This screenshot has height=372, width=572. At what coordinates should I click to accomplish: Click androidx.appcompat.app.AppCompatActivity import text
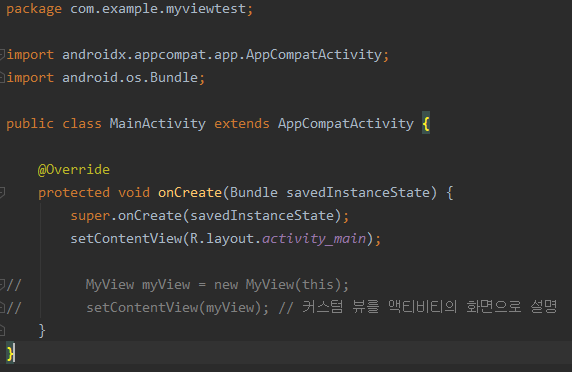(x=222, y=55)
